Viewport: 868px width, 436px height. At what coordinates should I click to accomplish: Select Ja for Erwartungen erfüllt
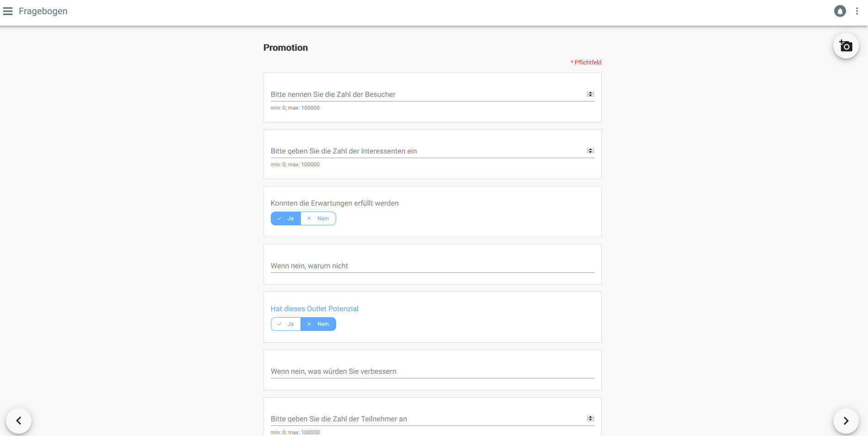(286, 218)
